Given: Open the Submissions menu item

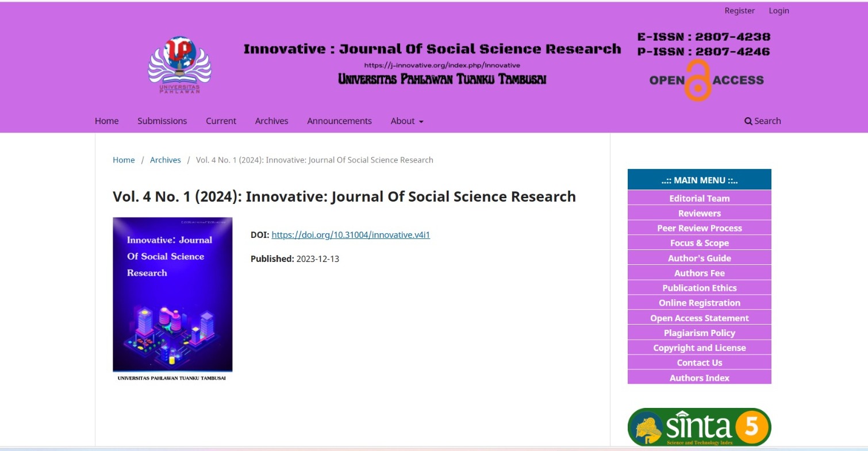Looking at the screenshot, I should point(162,121).
